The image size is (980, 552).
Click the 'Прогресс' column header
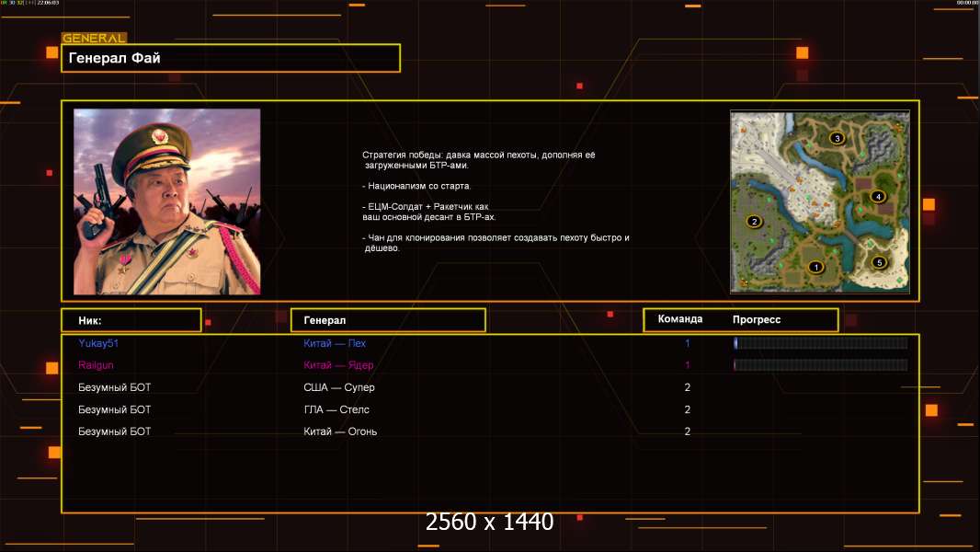(757, 319)
